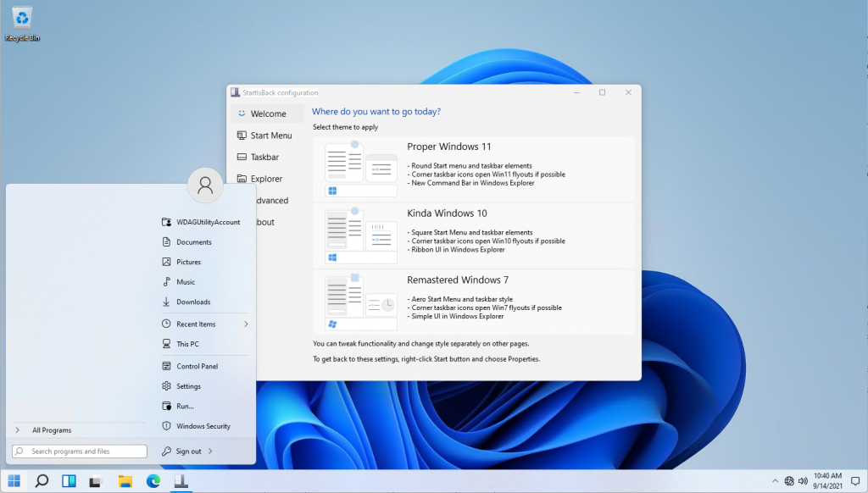Screen dimensions: 868x493
Task: Click the Task View taskbar icon
Action: (x=97, y=481)
